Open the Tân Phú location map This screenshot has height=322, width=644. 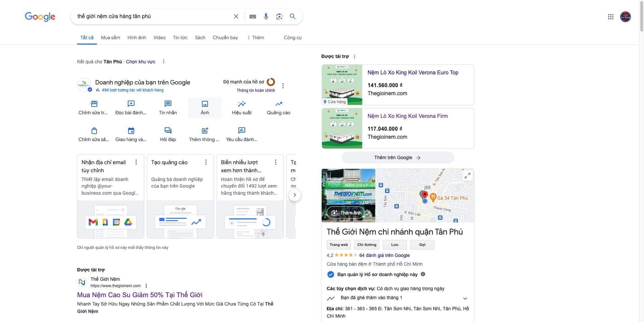click(x=425, y=196)
